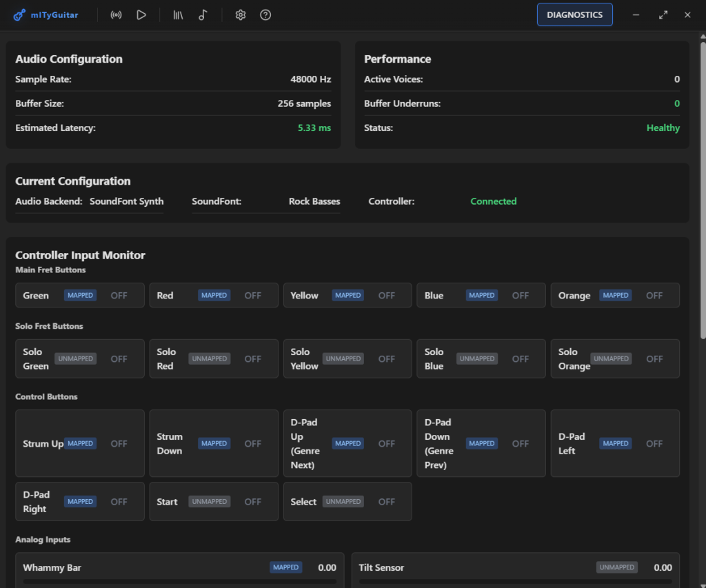Click the Strum Down input tile
Screen dimensions: 706x588
click(x=214, y=443)
